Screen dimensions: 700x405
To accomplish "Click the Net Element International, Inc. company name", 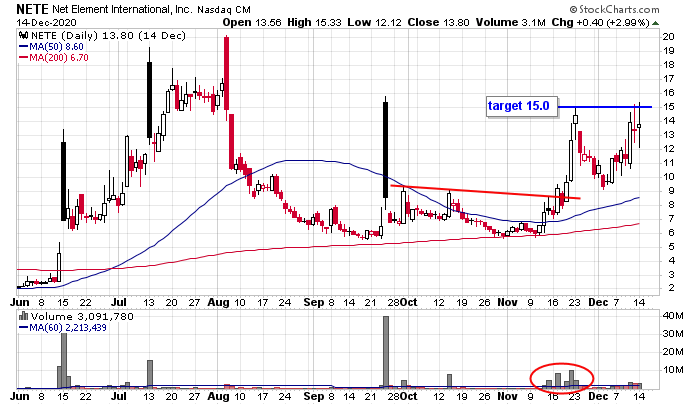I will pos(122,9).
